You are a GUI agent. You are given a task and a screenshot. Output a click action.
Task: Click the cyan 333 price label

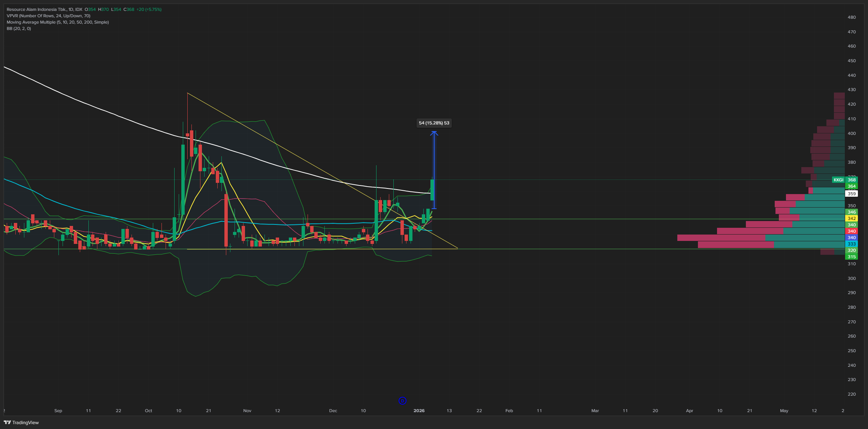[x=852, y=244]
